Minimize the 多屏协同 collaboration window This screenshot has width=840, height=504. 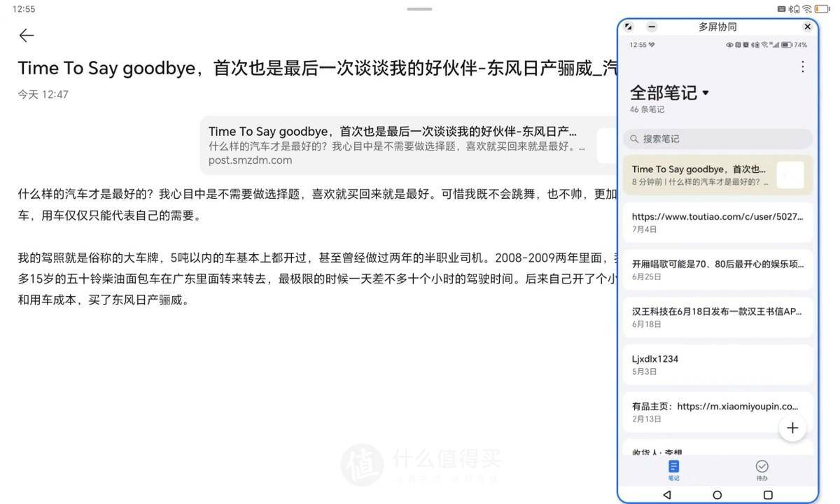[651, 27]
